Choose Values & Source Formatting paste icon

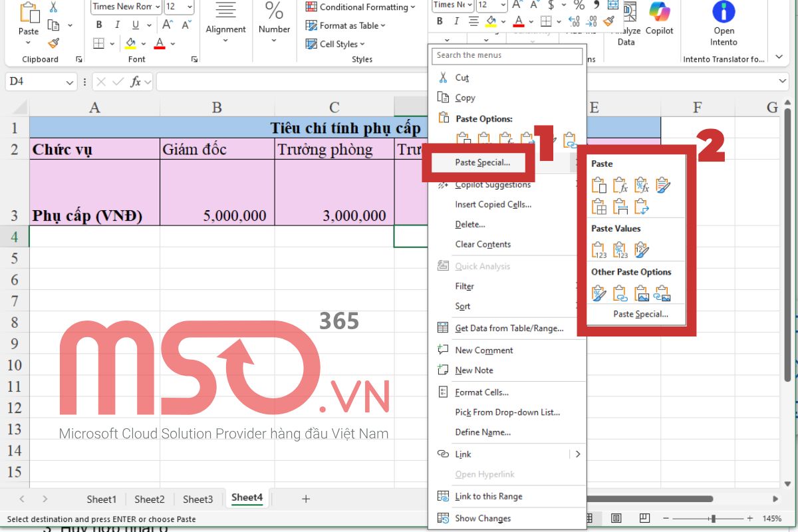coord(641,250)
